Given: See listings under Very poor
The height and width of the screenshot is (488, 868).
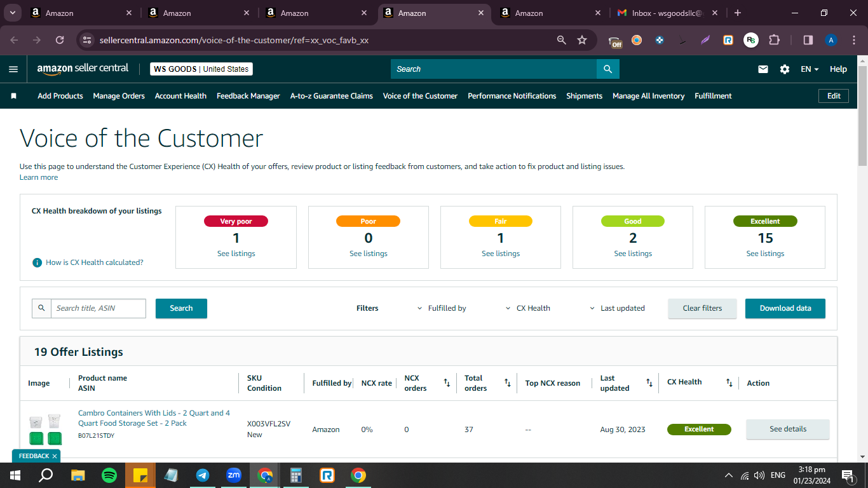Looking at the screenshot, I should point(236,254).
